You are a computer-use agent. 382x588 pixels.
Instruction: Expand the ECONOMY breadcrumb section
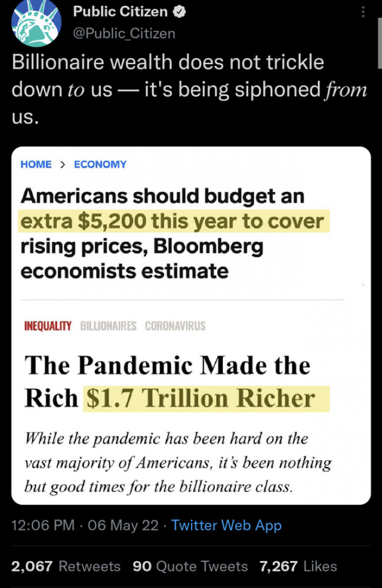pyautogui.click(x=100, y=164)
